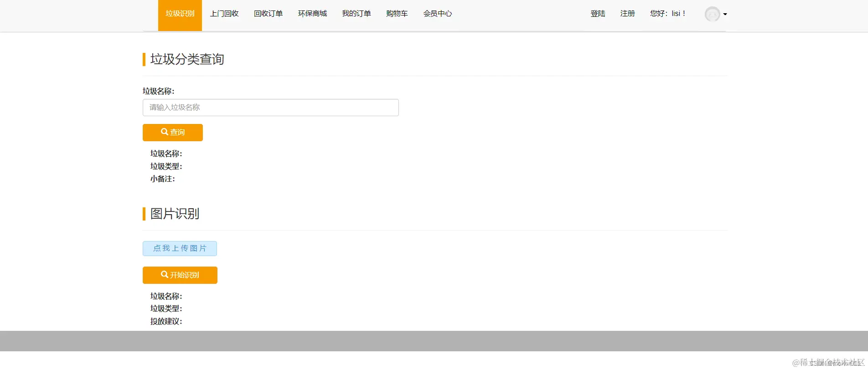The width and height of the screenshot is (868, 370).
Task: Visit the 环保商城 menu item
Action: pos(313,14)
